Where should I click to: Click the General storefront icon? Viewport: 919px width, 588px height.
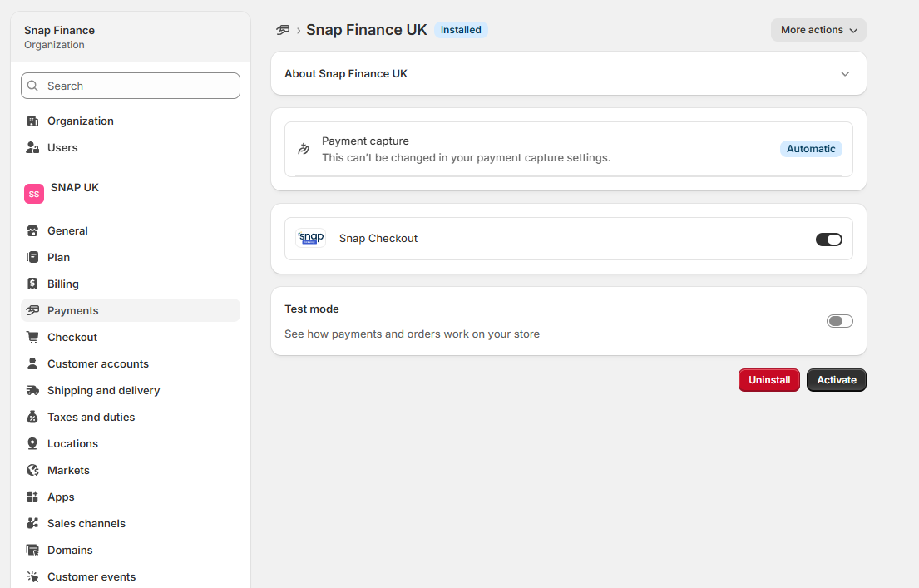tap(32, 231)
